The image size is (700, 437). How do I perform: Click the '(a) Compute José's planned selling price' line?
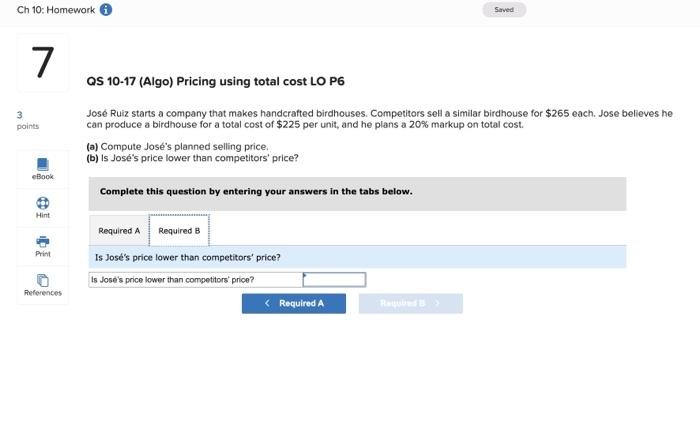coord(178,146)
